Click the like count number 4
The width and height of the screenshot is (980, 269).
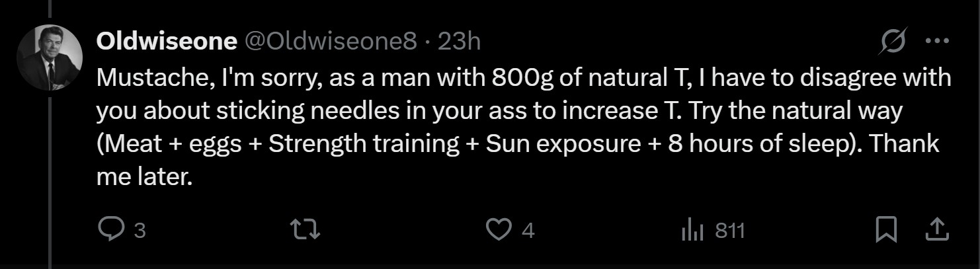coord(528,231)
